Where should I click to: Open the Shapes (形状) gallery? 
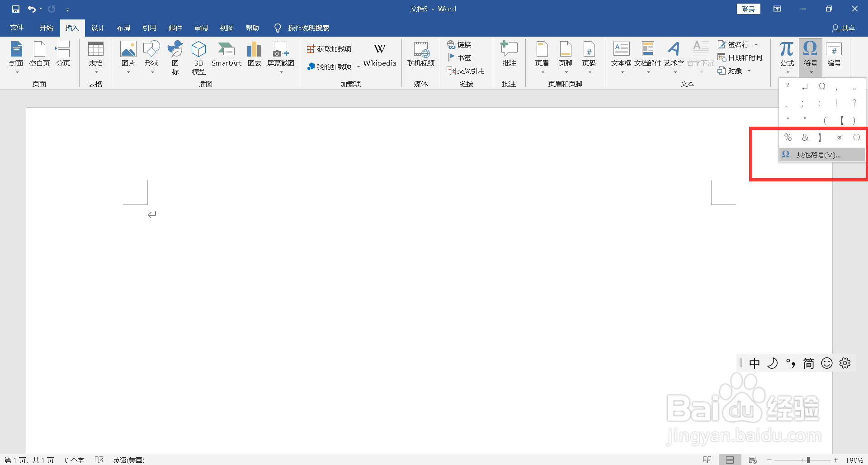[x=151, y=57]
